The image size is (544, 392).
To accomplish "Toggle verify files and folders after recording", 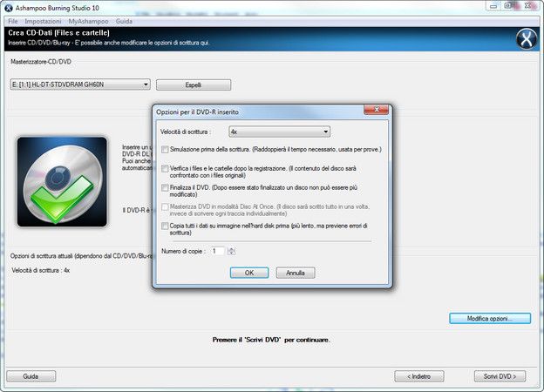I will click(165, 169).
